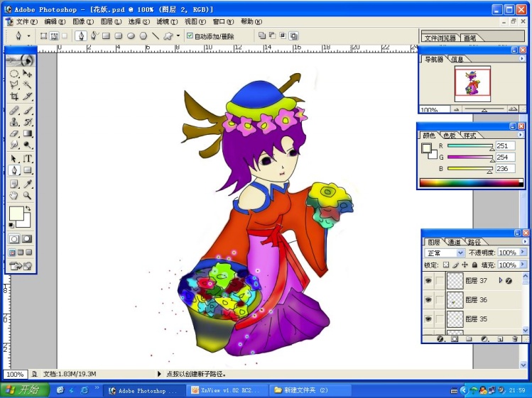Open tool preset picker arrow

tap(29, 35)
